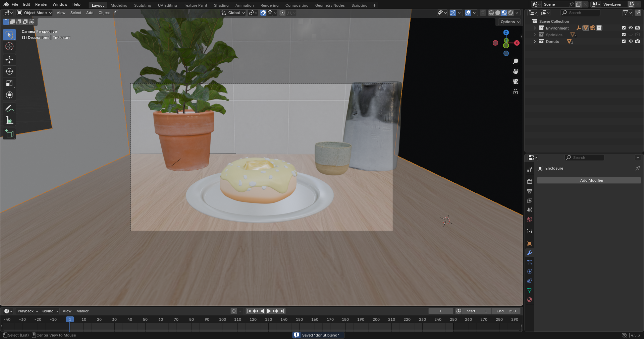Hide the Donuts collection in viewport

click(x=631, y=41)
